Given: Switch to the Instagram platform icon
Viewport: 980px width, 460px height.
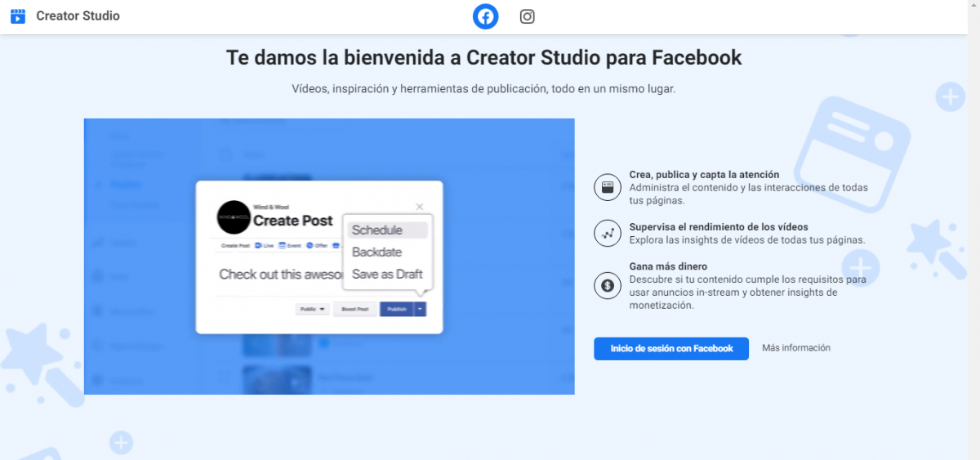Looking at the screenshot, I should 528,16.
